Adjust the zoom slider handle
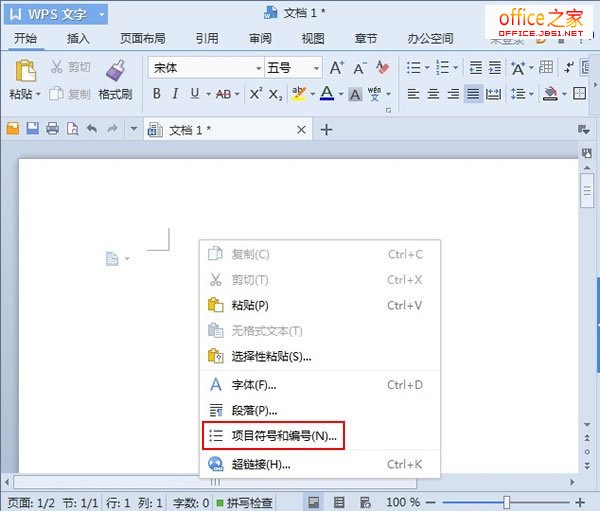 pyautogui.click(x=507, y=502)
